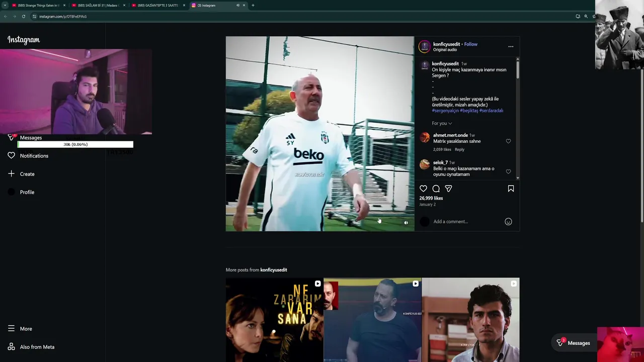Open the Create label in the sidebar
Viewport: 644px width, 362px height.
27,174
